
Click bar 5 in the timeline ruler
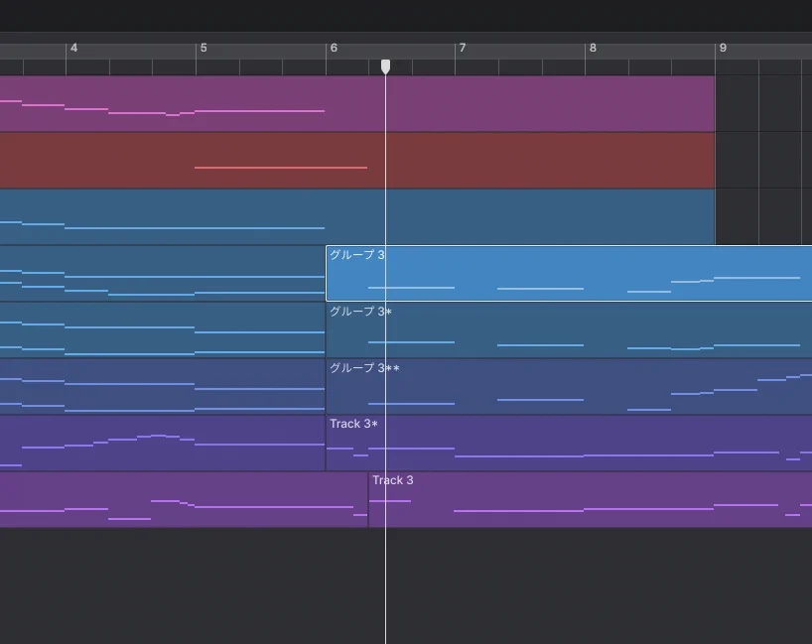click(203, 49)
